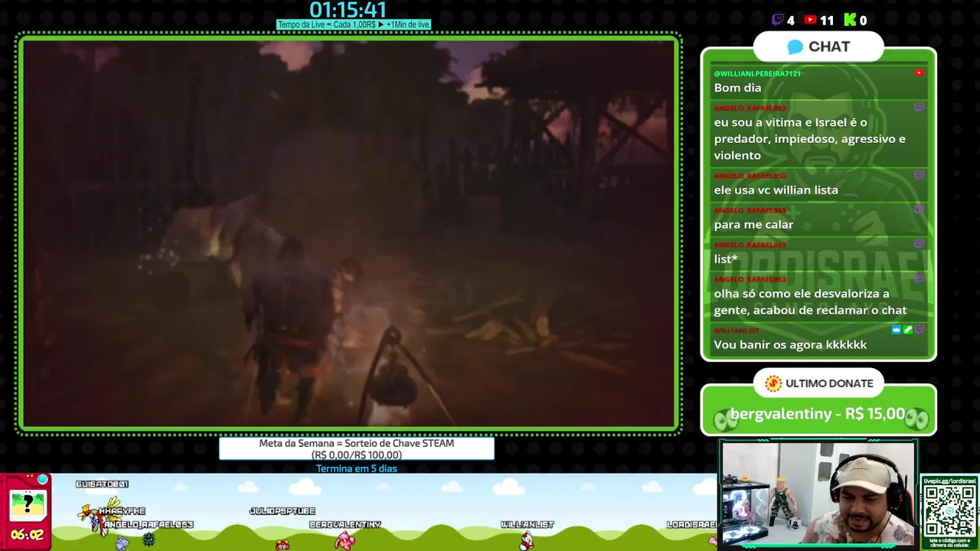980x551 pixels.
Task: Click the BERGVALENTINY name label on grass
Action: (x=345, y=524)
